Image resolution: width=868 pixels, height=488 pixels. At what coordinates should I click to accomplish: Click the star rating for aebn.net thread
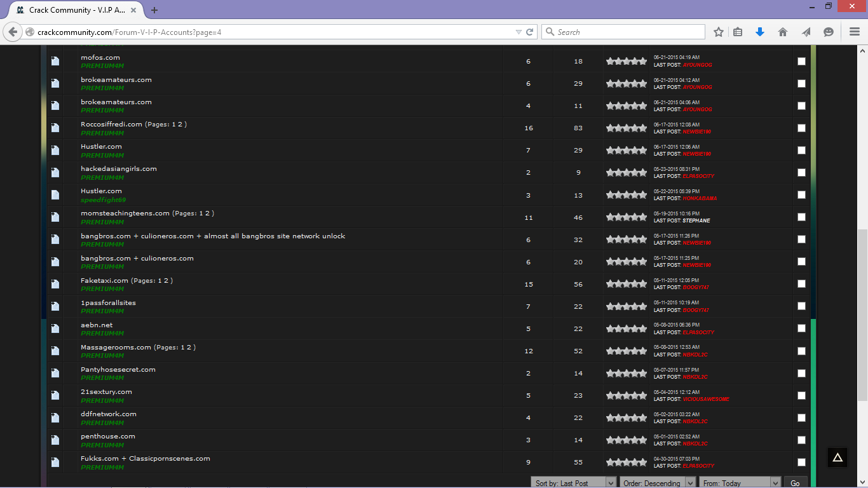(626, 329)
